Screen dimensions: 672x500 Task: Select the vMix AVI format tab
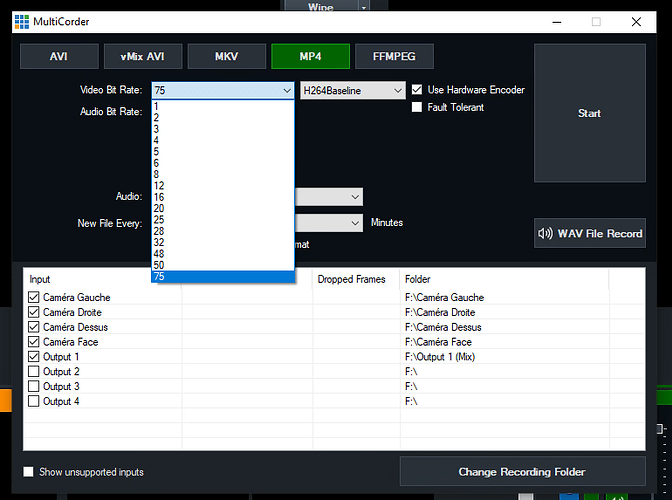click(x=143, y=56)
